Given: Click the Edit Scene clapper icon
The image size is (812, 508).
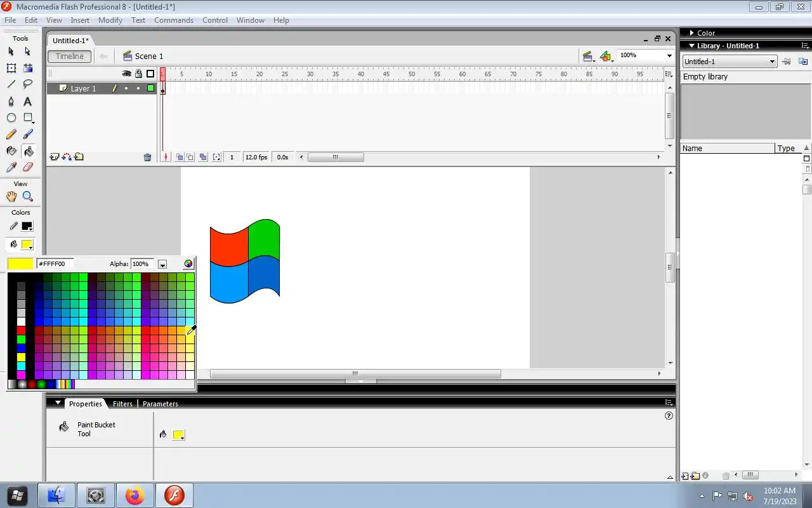Looking at the screenshot, I should [588, 57].
